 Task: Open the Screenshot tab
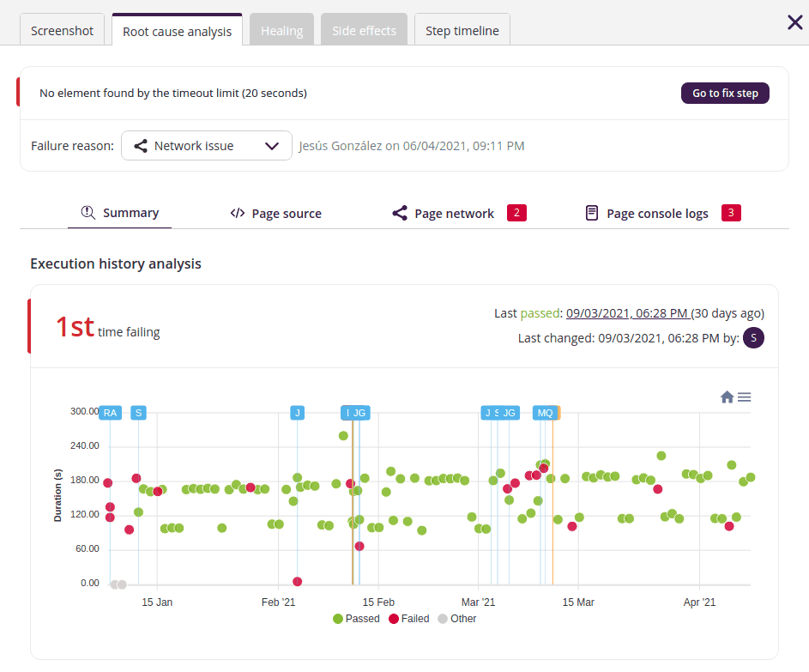coord(62,30)
